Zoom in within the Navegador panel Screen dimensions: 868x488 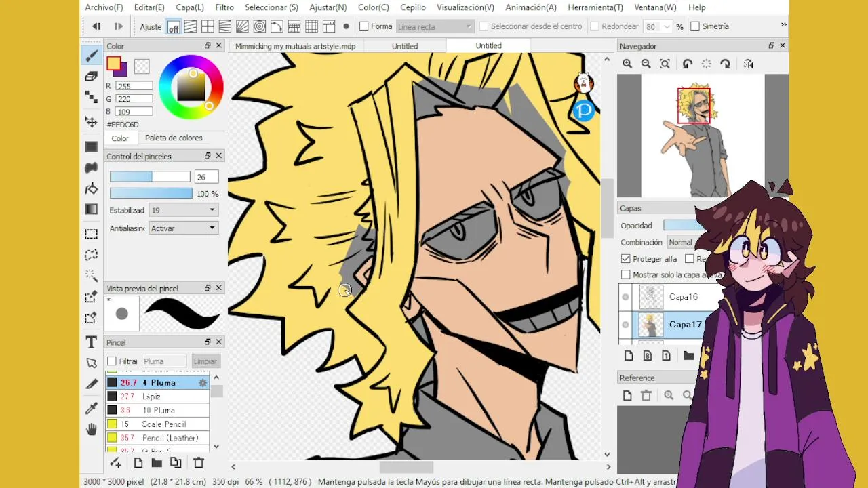[x=627, y=64]
